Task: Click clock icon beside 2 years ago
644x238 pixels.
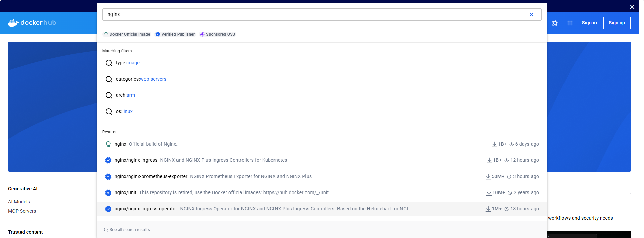Action: pos(510,193)
